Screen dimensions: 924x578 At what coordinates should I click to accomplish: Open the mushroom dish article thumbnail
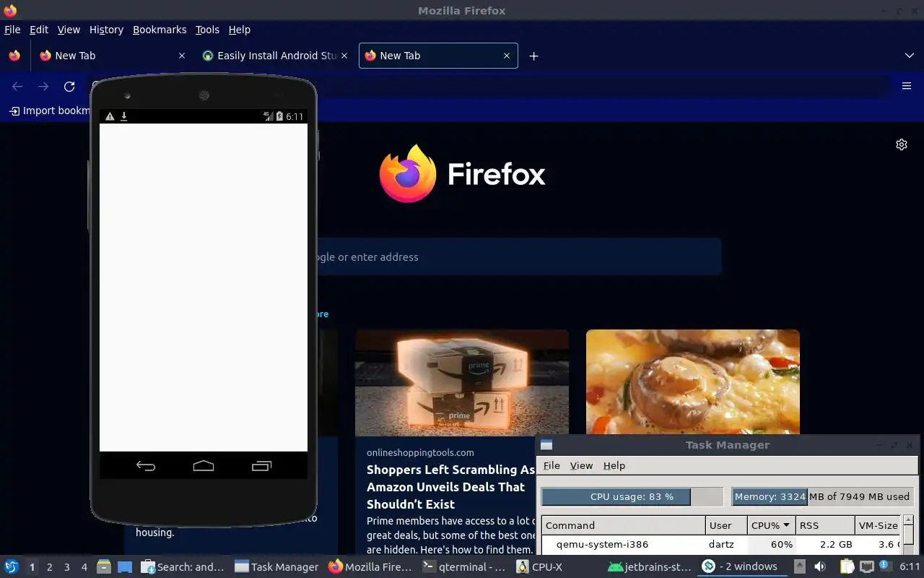pos(693,382)
